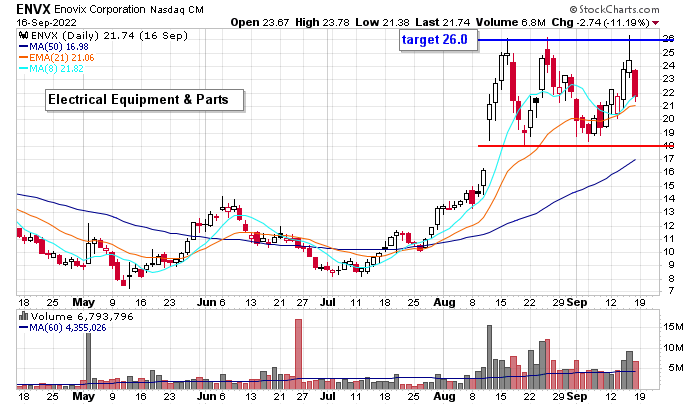Viewport: 700px width, 405px height.
Task: Click the volume bars icon beside Volume 6,793,796
Action: click(23, 317)
